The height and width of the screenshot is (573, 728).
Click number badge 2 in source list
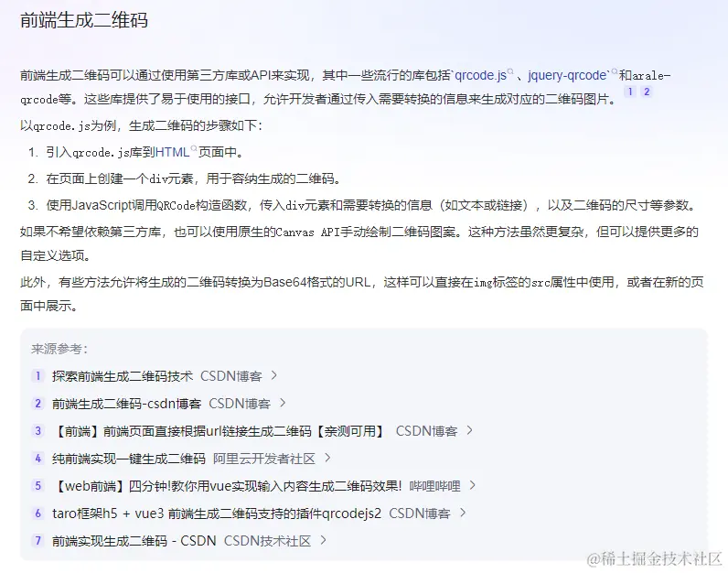tap(38, 404)
